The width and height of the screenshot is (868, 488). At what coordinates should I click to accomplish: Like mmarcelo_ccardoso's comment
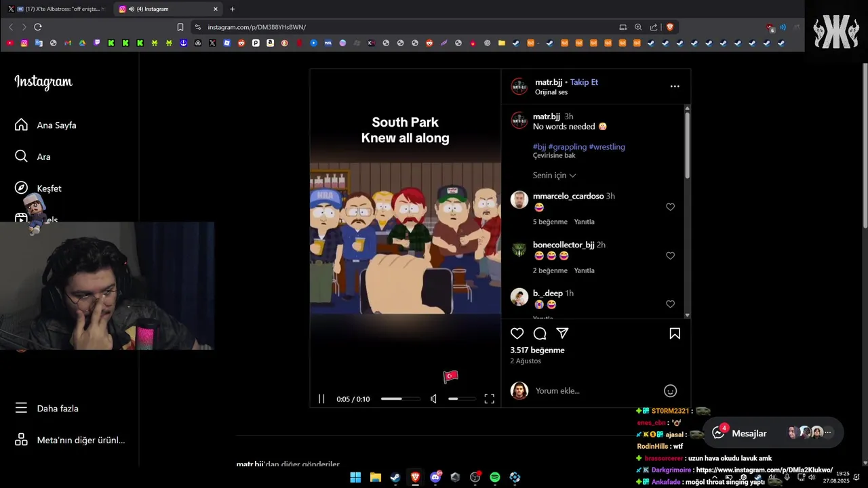[670, 207]
